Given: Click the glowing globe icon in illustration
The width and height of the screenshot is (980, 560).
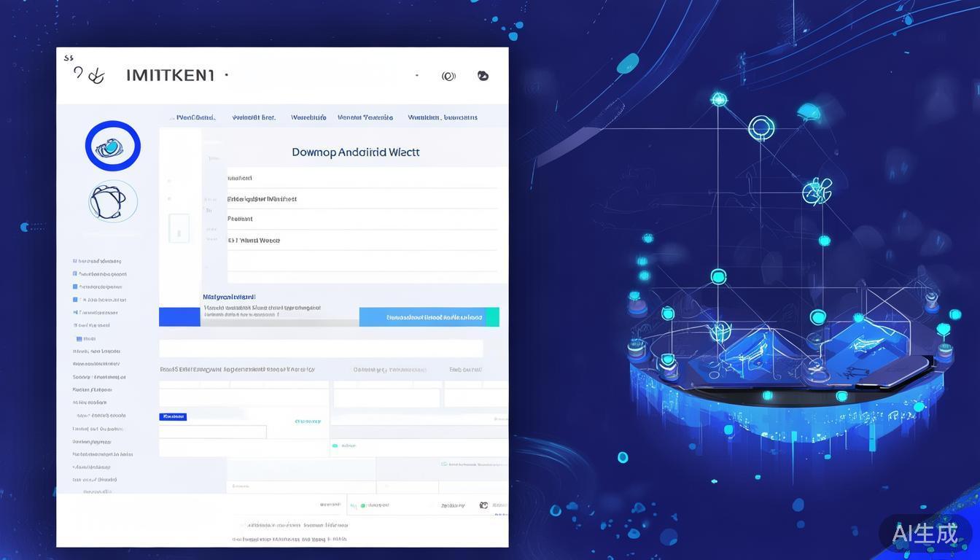Looking at the screenshot, I should [817, 192].
